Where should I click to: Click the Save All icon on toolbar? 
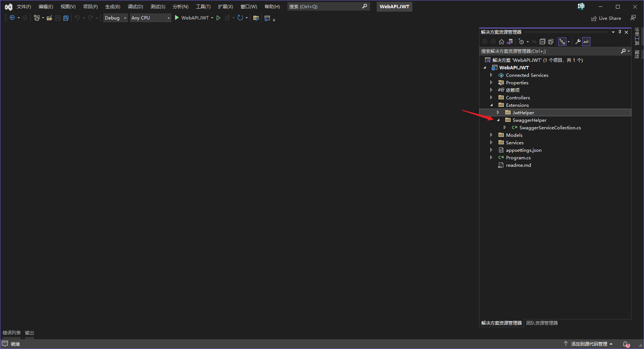pyautogui.click(x=66, y=18)
